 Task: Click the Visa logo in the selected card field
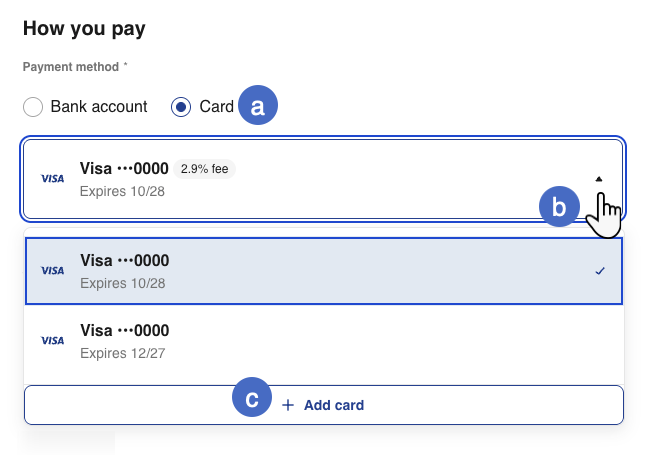click(x=52, y=179)
